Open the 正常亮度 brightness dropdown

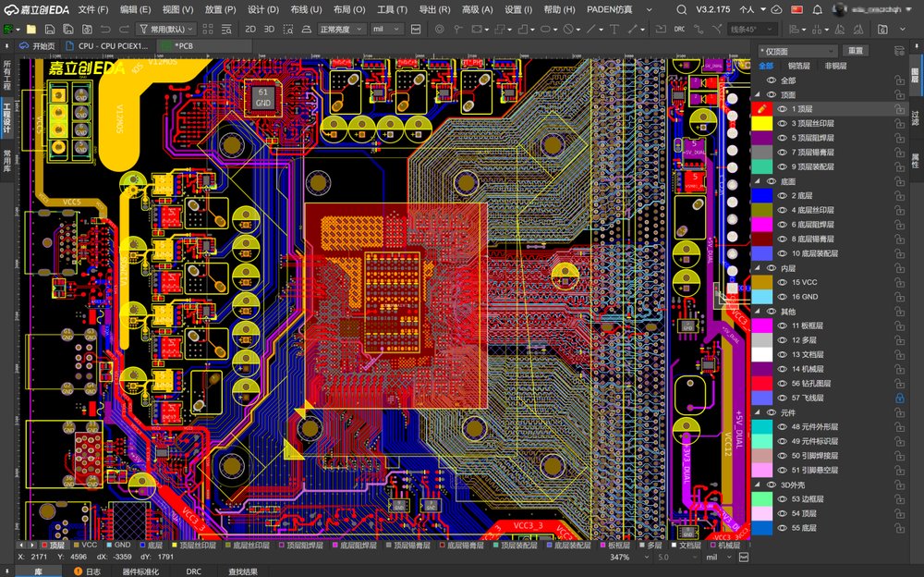341,29
